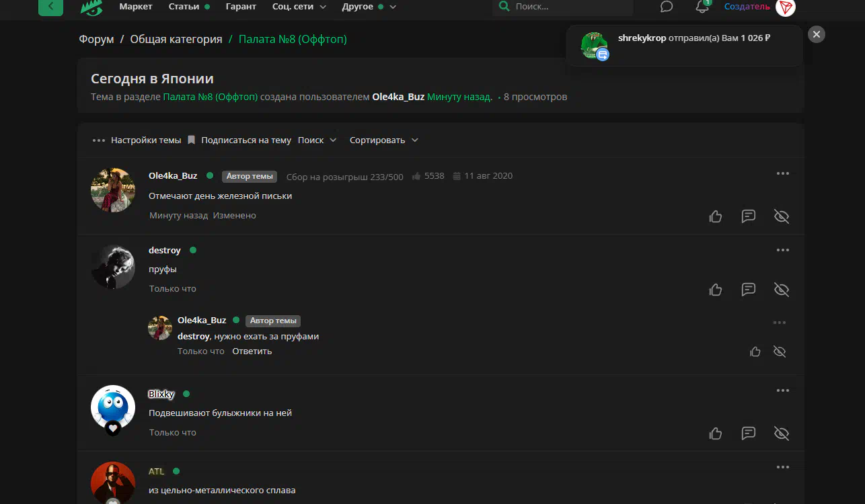Like Ole4ka_Buz's first post
This screenshot has height=504, width=865.
pos(716,216)
